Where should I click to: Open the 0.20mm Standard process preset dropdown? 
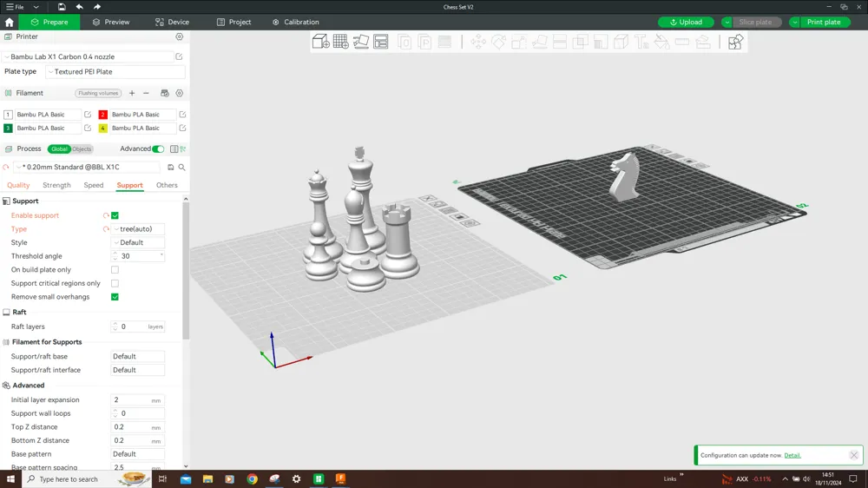[87, 167]
